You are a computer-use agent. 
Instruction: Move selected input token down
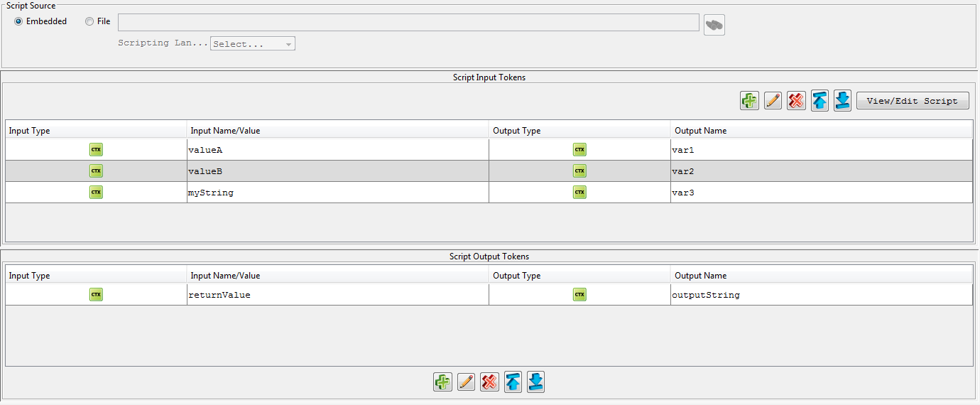pos(842,101)
